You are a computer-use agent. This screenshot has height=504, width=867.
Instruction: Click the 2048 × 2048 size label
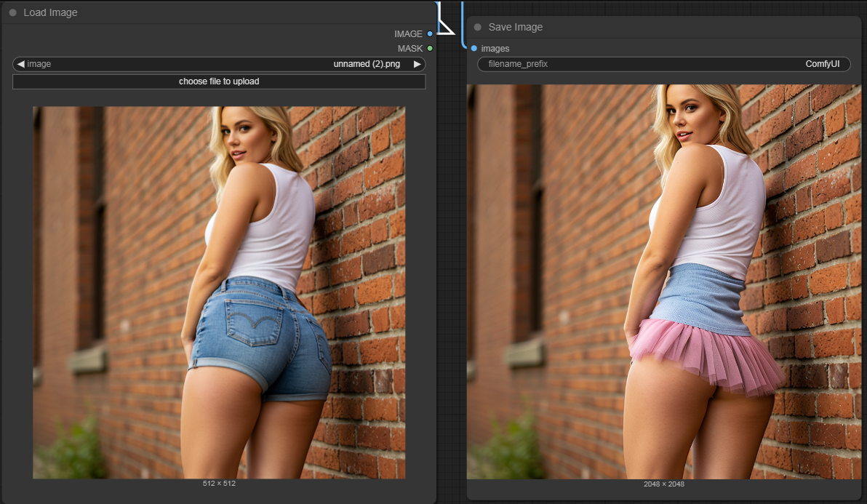point(663,484)
